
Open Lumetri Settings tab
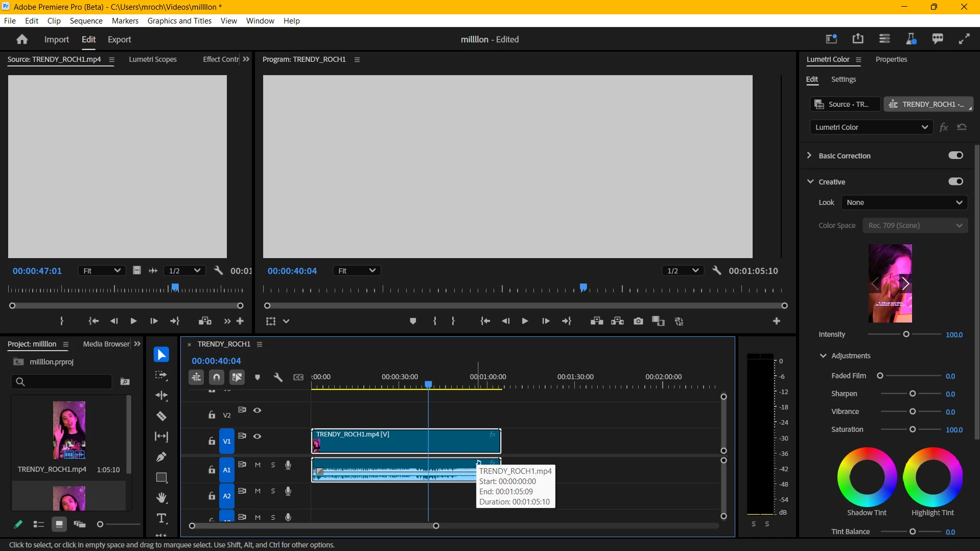click(x=843, y=79)
